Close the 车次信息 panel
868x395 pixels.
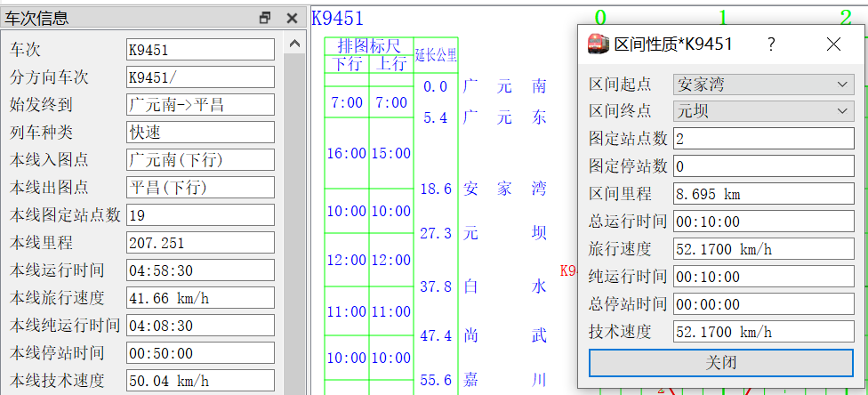(293, 19)
